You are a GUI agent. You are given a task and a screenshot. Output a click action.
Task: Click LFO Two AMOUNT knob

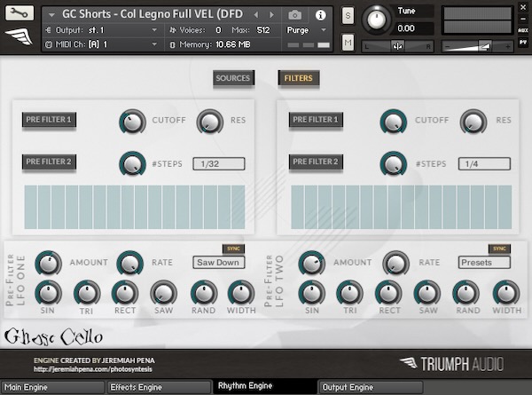click(x=311, y=264)
